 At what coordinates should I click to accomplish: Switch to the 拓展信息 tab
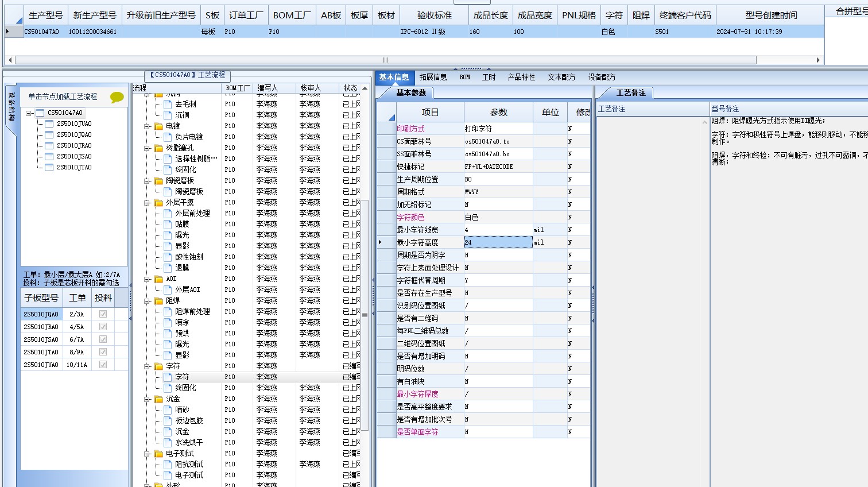coord(433,78)
